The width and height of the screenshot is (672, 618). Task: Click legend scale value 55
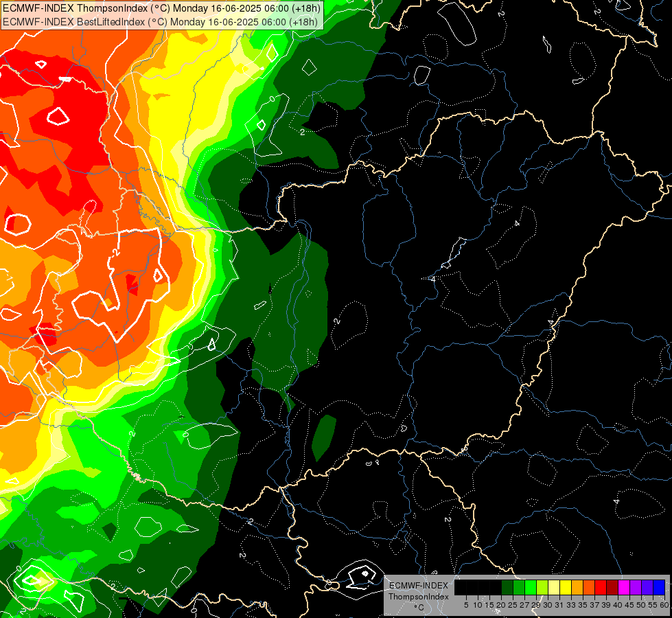(x=653, y=605)
